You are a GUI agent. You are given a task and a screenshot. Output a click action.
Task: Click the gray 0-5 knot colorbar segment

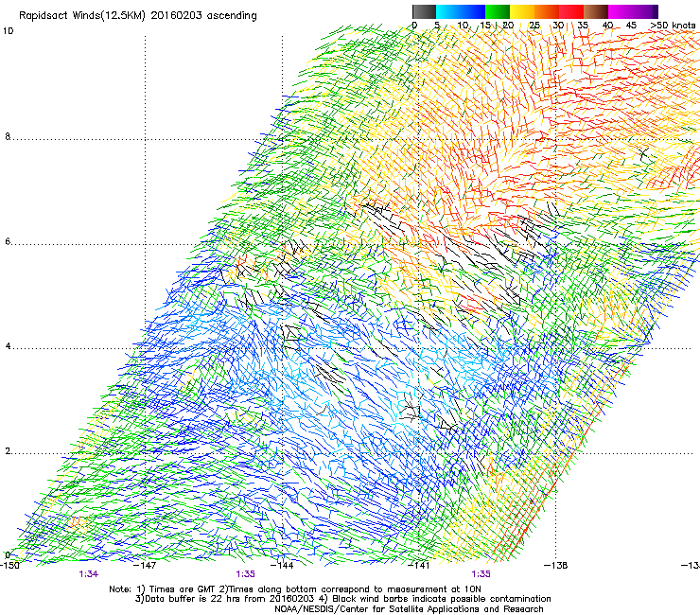tap(424, 11)
